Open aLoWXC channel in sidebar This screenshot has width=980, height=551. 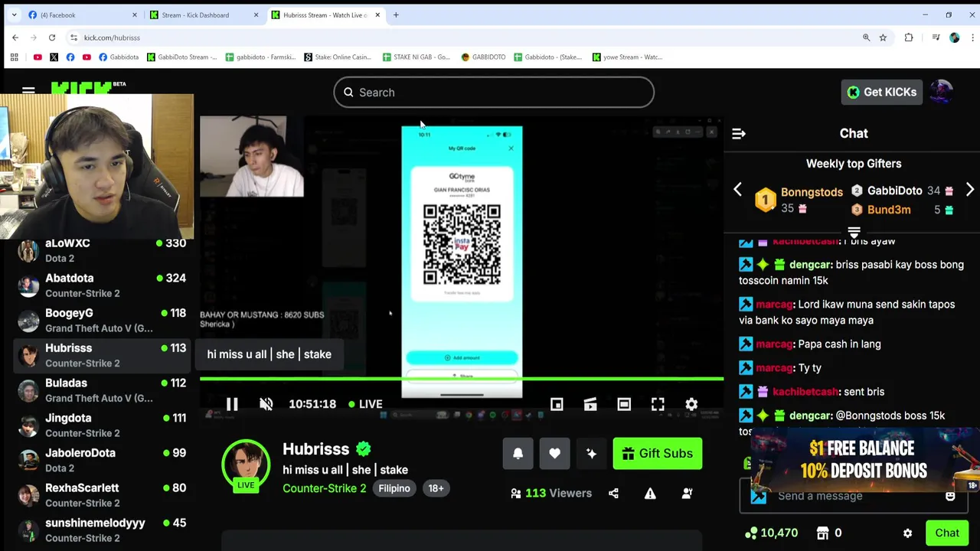point(101,250)
